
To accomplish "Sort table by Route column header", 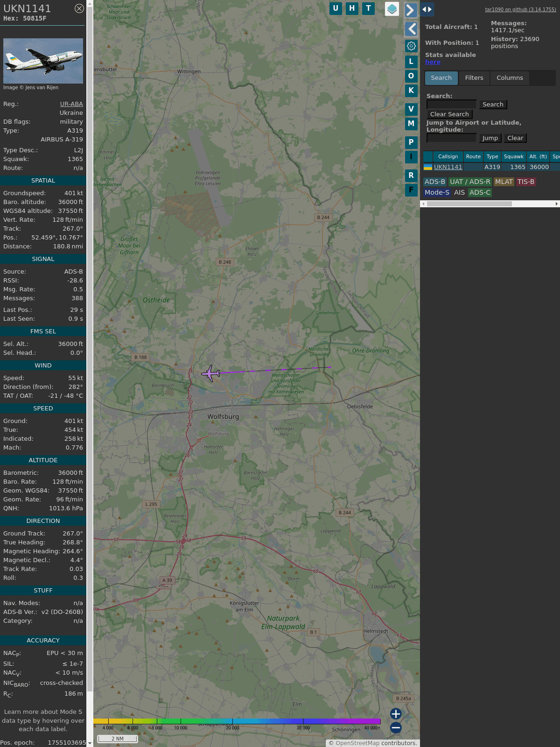I will click(473, 157).
